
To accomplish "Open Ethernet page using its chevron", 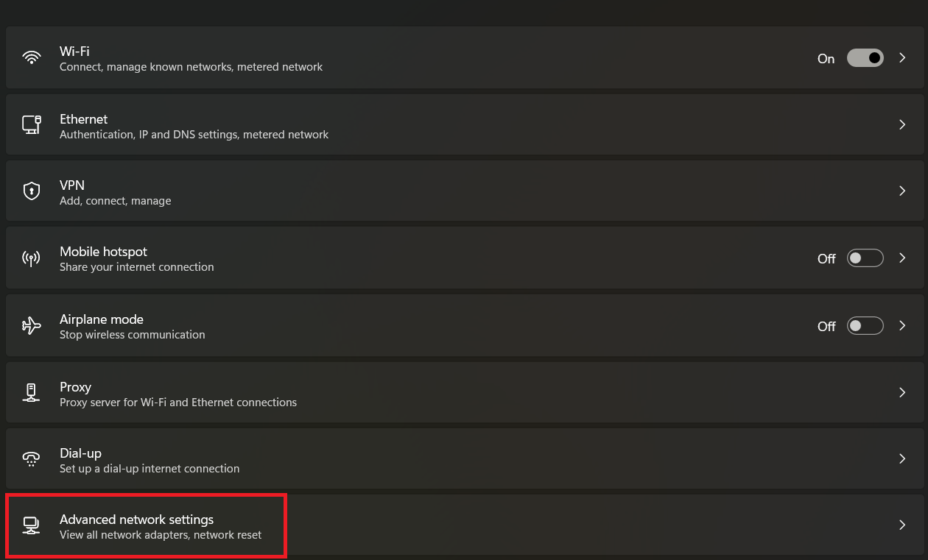I will point(902,125).
